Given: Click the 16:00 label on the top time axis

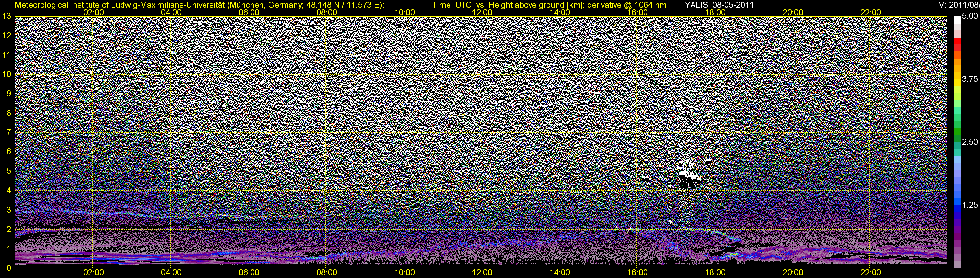Looking at the screenshot, I should [x=637, y=12].
